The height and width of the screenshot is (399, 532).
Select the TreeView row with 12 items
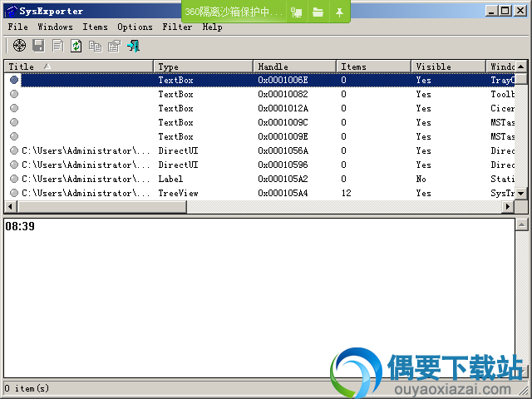259,193
